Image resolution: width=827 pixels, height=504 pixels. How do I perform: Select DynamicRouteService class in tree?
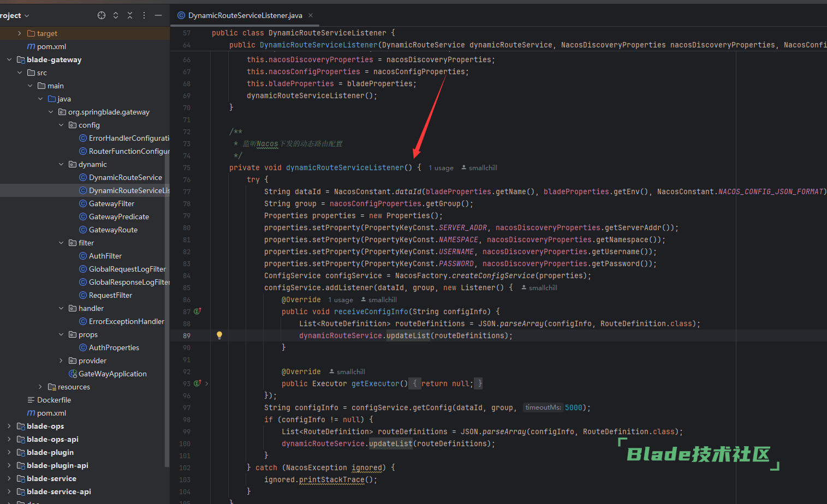[x=121, y=177]
